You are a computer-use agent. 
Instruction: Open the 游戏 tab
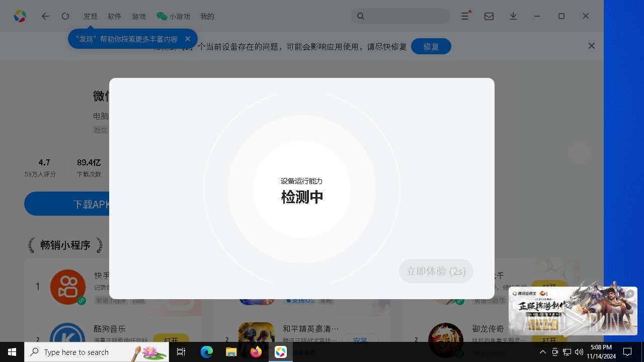click(139, 16)
